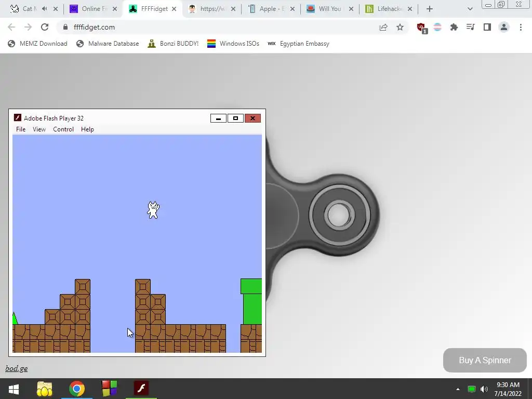Mute audio icon on Cat tab
This screenshot has height=399, width=532.
click(45, 9)
